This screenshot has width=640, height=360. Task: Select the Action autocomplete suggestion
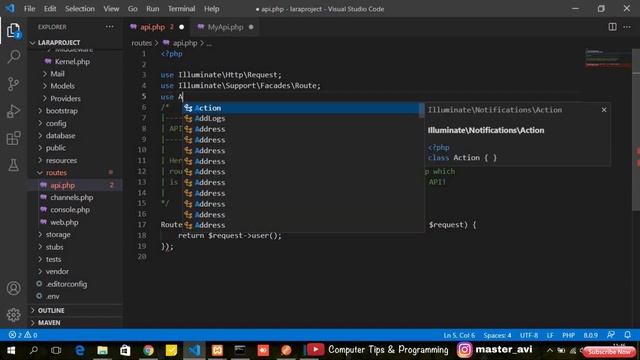coord(301,108)
